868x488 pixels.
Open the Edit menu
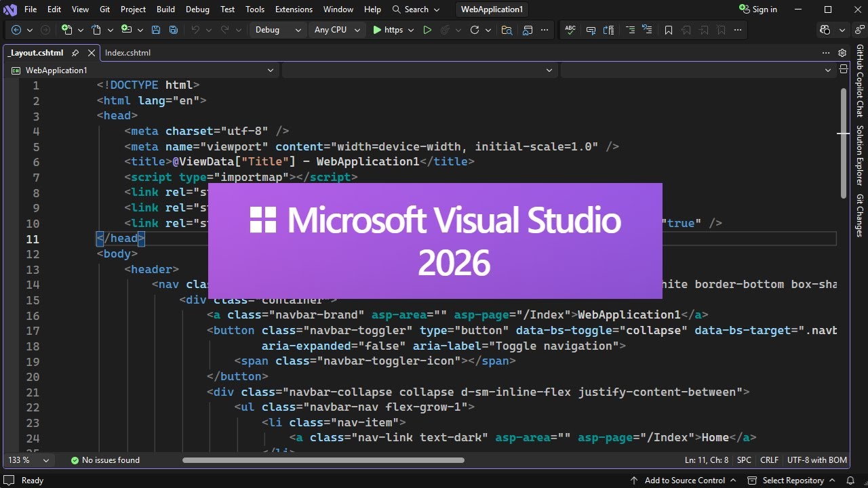tap(54, 9)
